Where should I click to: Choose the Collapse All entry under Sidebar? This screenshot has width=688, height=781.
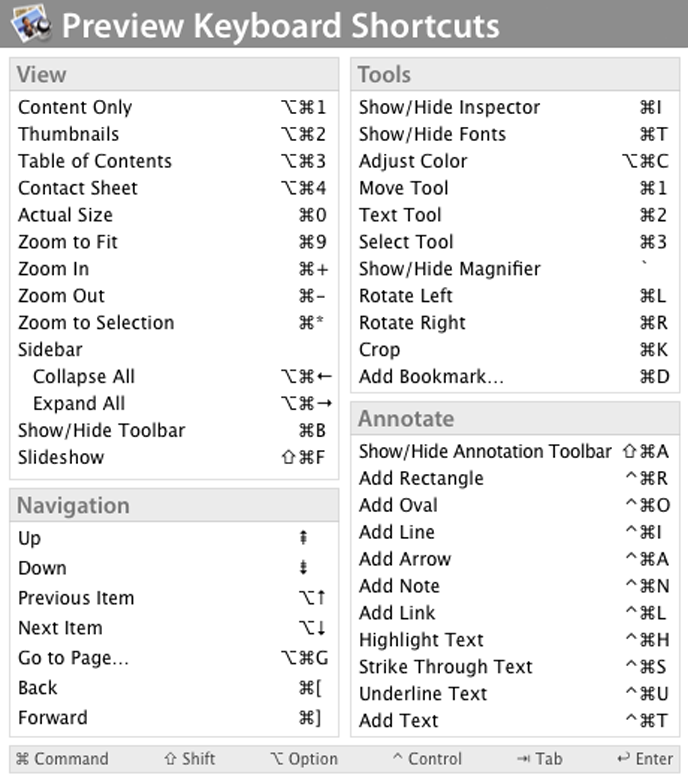click(x=84, y=377)
